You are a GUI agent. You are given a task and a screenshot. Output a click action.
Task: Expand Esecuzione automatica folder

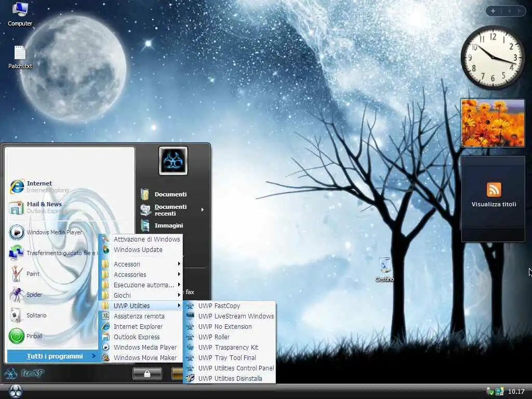pos(141,285)
